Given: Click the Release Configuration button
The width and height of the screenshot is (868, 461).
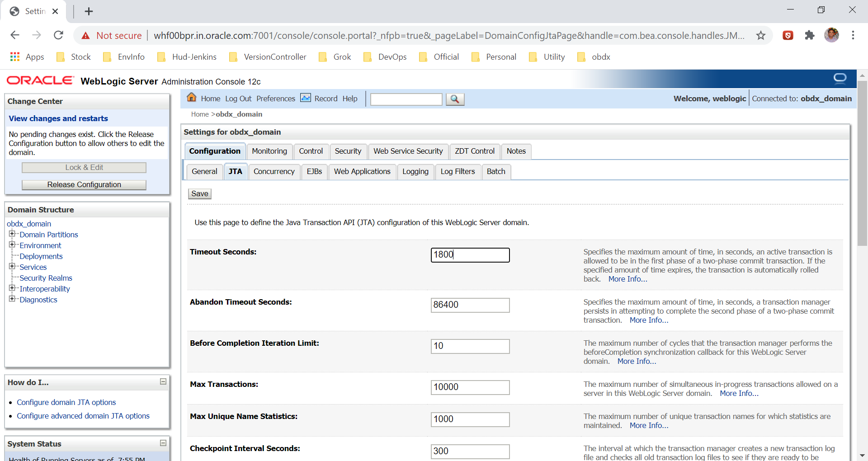Looking at the screenshot, I should pos(84,185).
